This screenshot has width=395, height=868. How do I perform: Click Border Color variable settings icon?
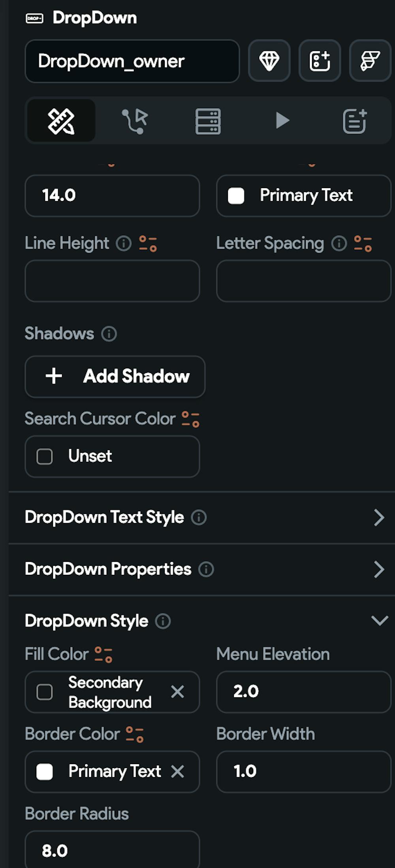point(135,734)
